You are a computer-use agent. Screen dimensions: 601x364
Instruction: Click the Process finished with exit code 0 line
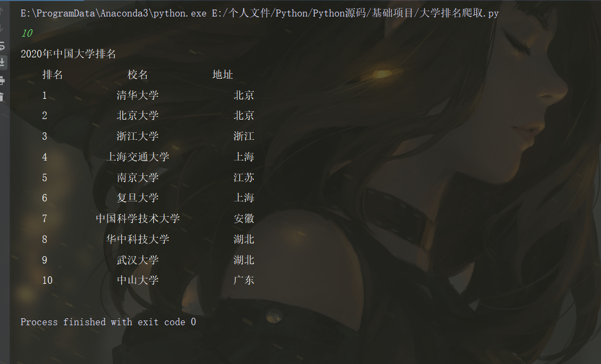click(x=108, y=321)
